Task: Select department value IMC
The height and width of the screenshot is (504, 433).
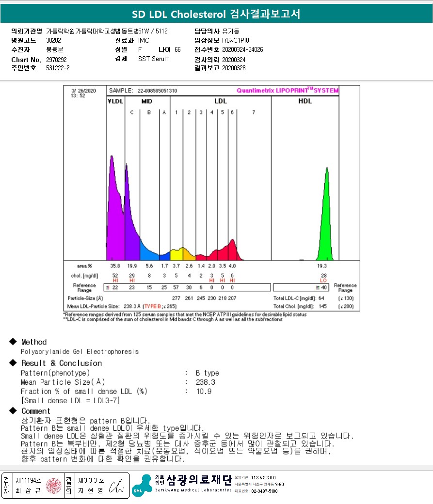Action: point(144,40)
